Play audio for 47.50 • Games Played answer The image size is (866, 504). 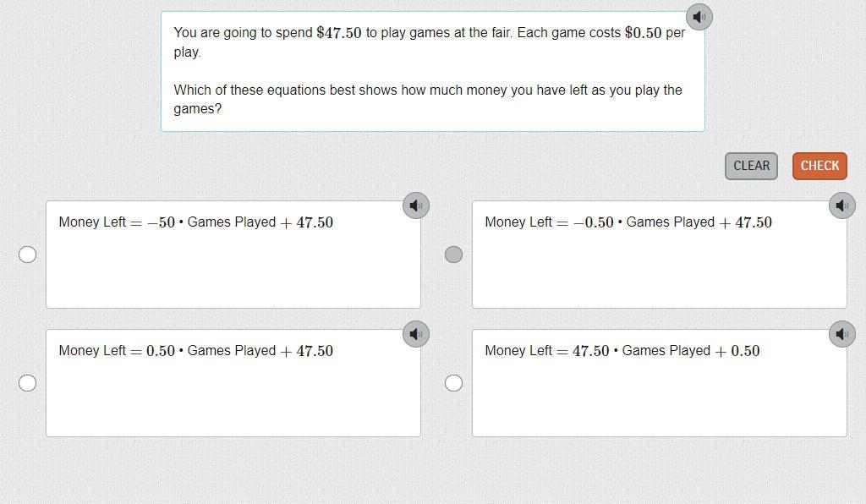[841, 334]
